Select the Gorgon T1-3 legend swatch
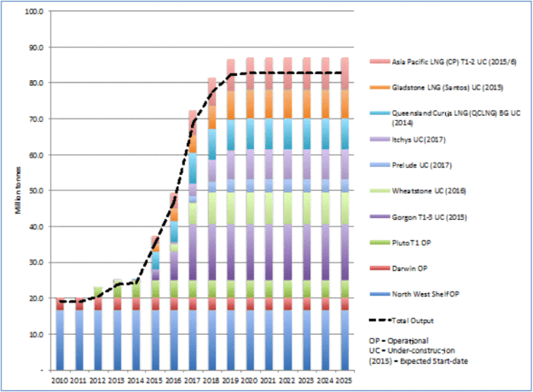533x392 pixels. click(x=378, y=216)
